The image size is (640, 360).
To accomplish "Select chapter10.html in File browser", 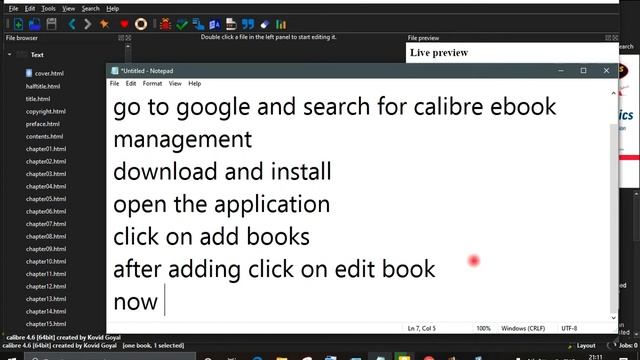I will click(46, 261).
